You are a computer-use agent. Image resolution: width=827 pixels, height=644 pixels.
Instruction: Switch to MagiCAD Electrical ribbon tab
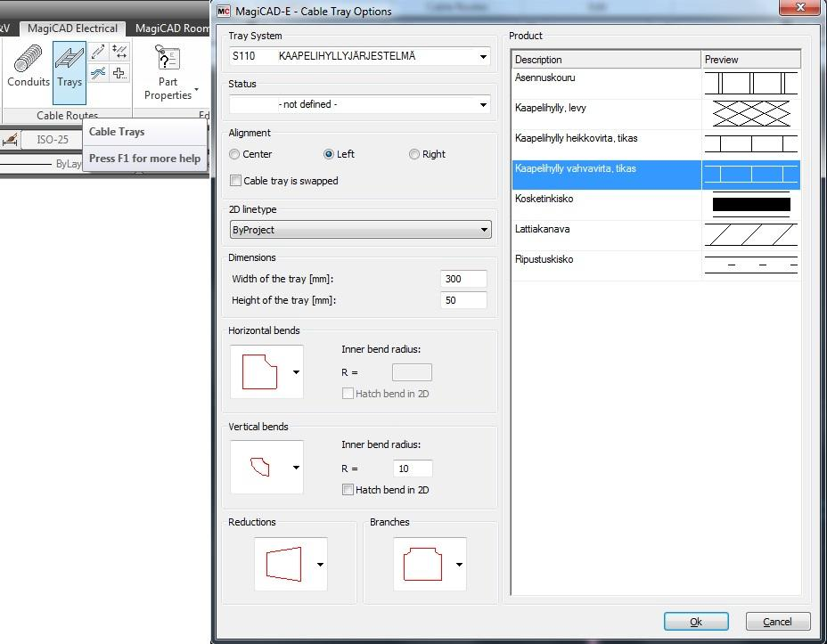[x=72, y=29]
